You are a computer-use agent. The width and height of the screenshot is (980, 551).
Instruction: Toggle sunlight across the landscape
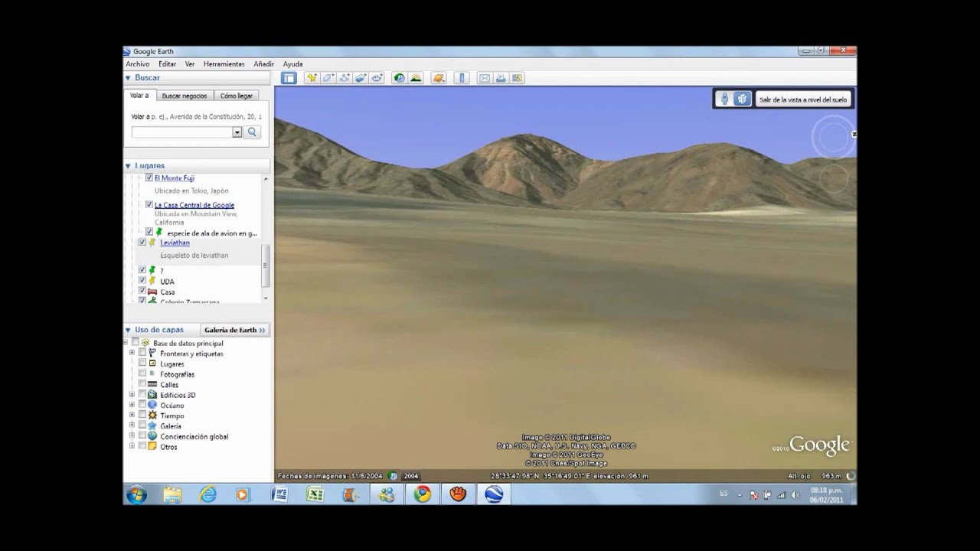pyautogui.click(x=416, y=78)
